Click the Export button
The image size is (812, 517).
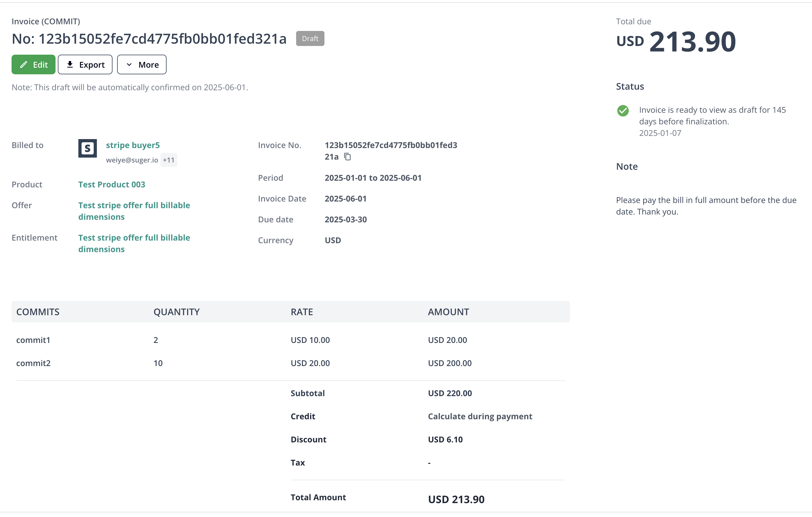85,64
